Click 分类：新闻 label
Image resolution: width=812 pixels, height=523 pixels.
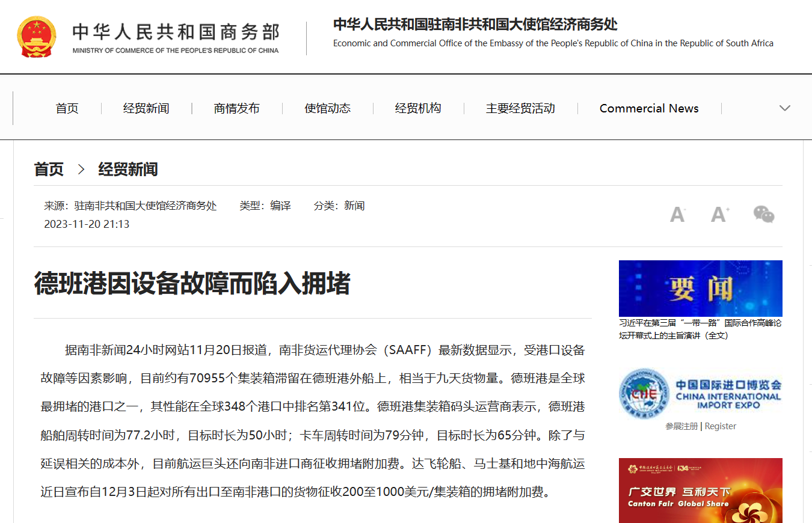(339, 206)
